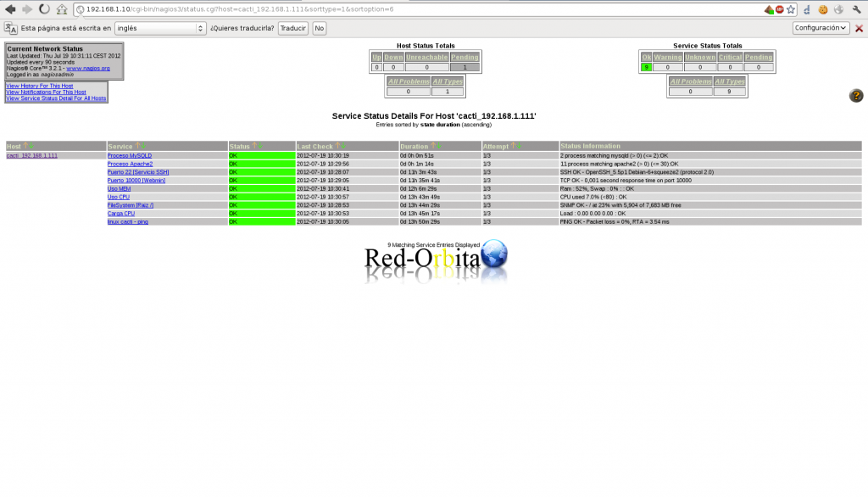
Task: Open the page language dropdown showing inglés
Action: point(160,28)
